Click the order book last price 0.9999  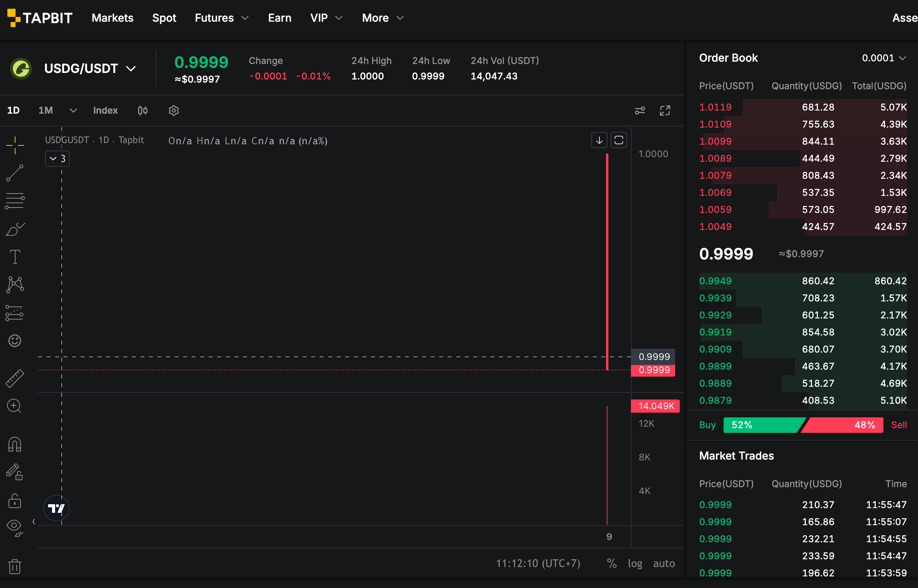point(726,254)
